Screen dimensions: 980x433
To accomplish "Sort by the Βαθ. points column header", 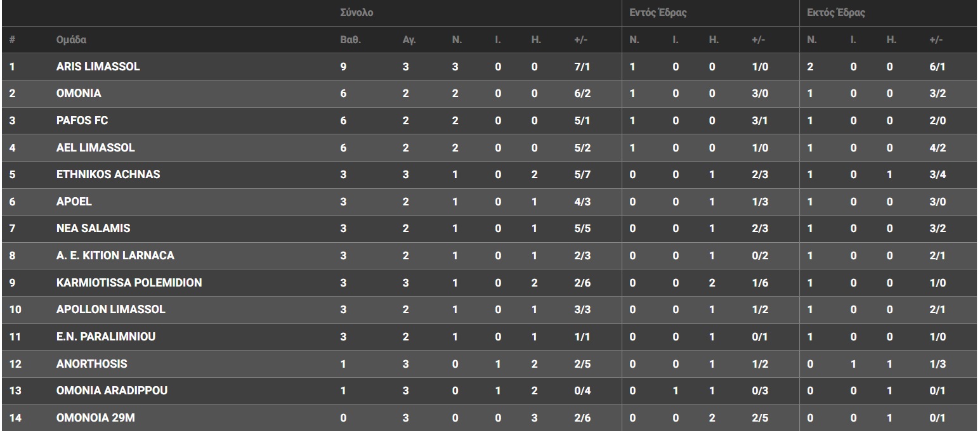I will click(x=350, y=40).
